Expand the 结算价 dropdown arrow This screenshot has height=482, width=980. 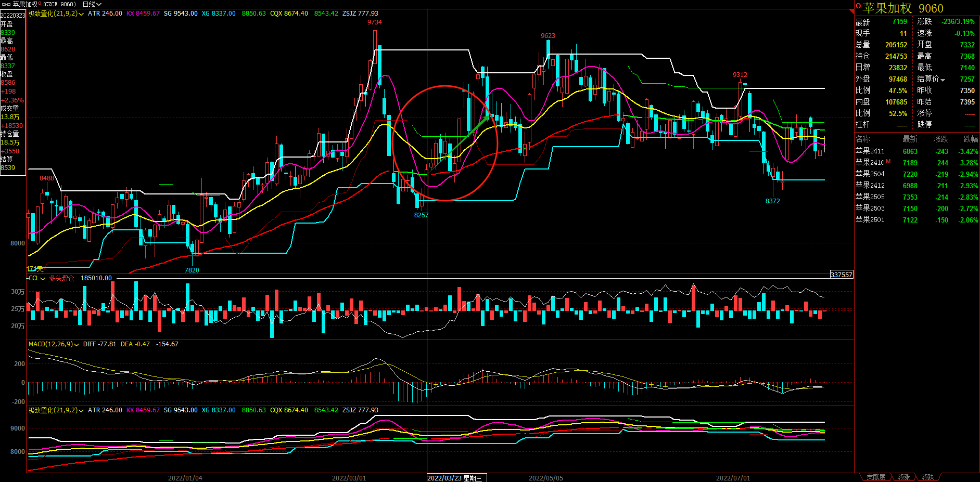click(943, 80)
